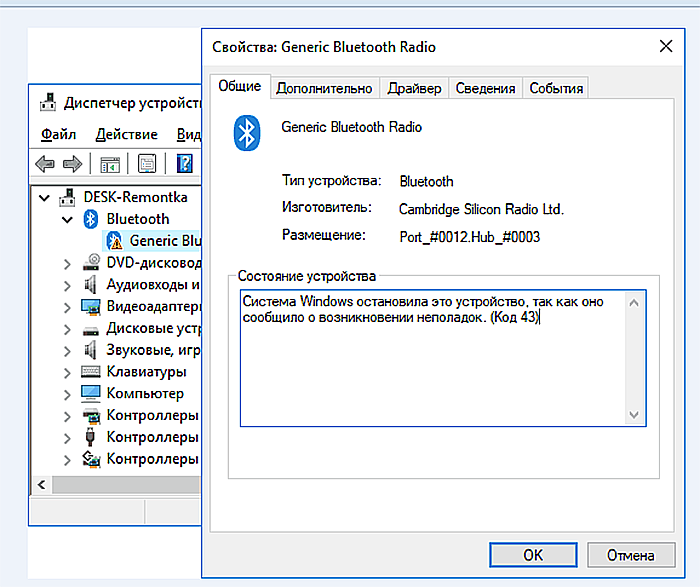Viewport: 700px width, 587px height.
Task: Expand the DVD-дисковод category
Action: click(67, 264)
